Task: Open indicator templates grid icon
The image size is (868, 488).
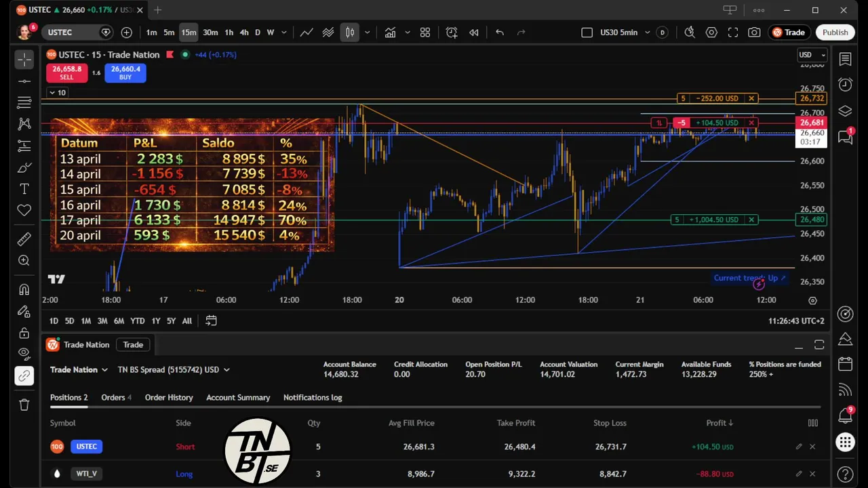Action: pos(425,33)
